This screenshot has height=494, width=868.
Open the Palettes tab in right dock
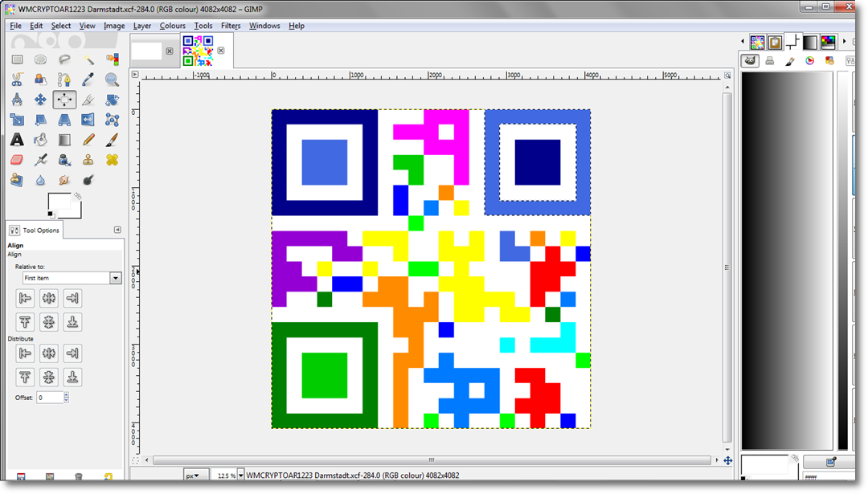[828, 42]
